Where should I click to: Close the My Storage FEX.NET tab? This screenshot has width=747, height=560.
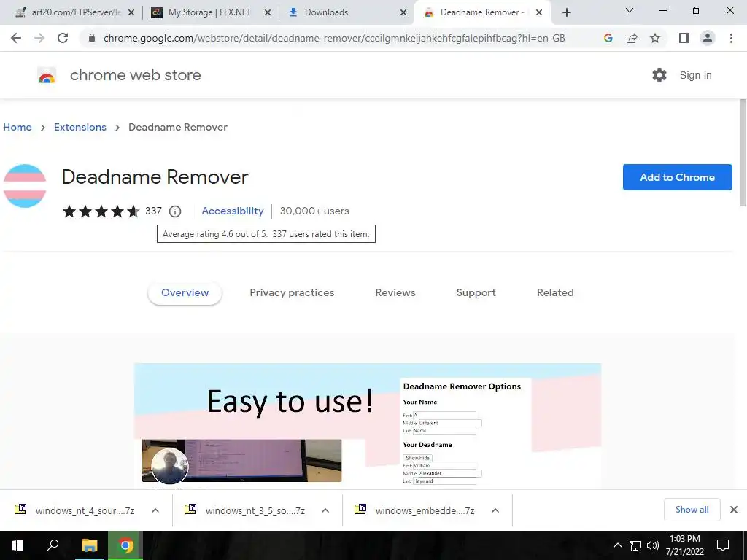[x=268, y=12]
